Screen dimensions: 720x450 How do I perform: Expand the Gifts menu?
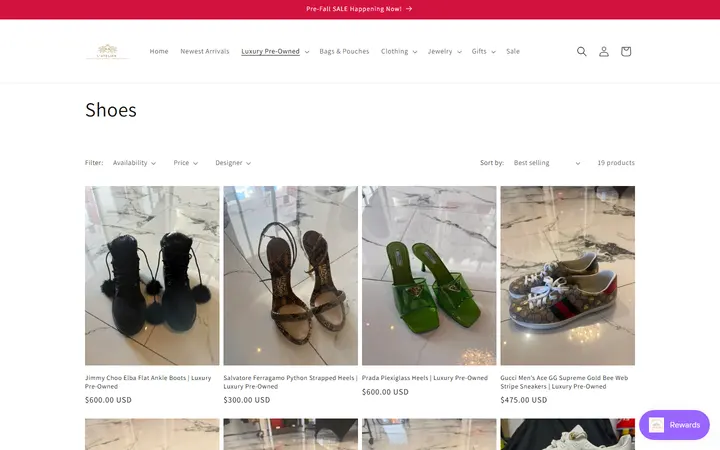click(483, 51)
